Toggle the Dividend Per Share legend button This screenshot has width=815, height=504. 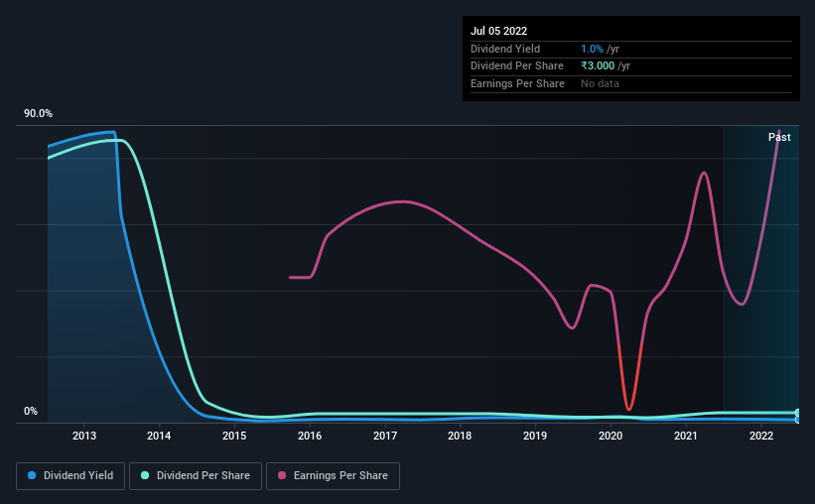tap(196, 476)
